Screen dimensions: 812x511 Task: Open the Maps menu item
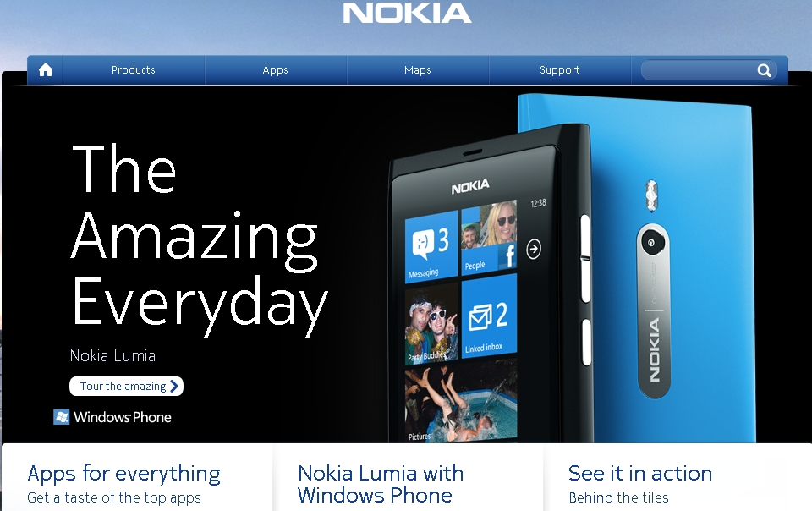point(417,70)
